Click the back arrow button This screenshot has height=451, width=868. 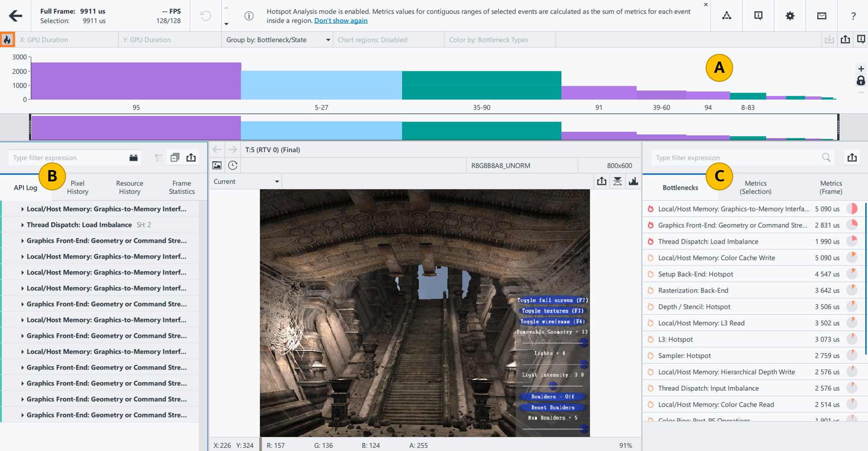click(x=15, y=16)
